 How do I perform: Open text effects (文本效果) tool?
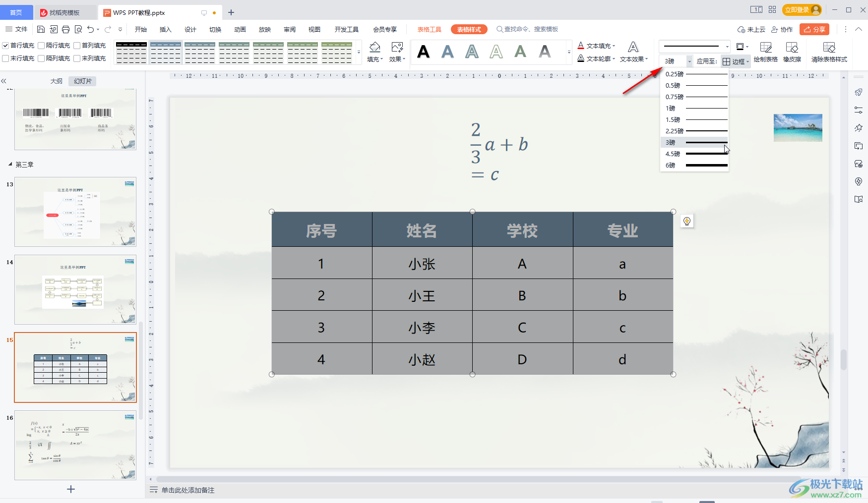(633, 52)
